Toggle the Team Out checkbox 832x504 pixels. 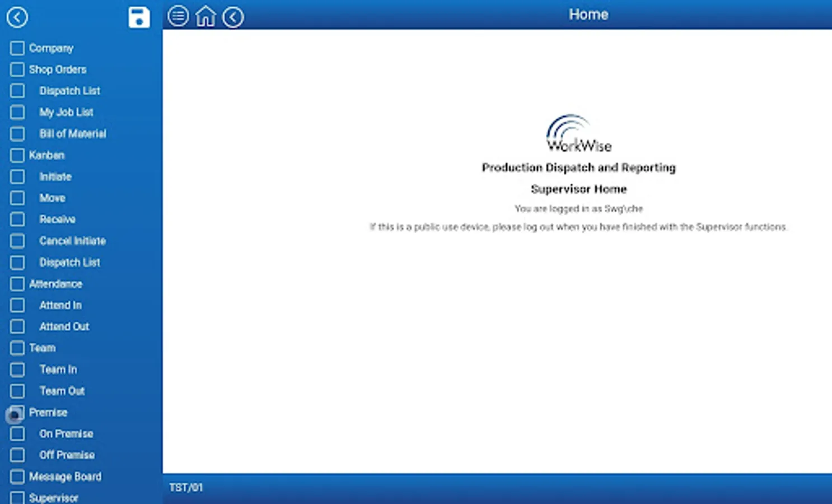pos(17,391)
